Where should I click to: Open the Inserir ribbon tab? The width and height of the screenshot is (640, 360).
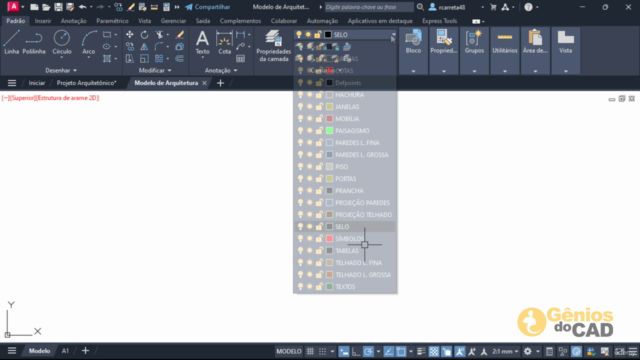point(43,21)
